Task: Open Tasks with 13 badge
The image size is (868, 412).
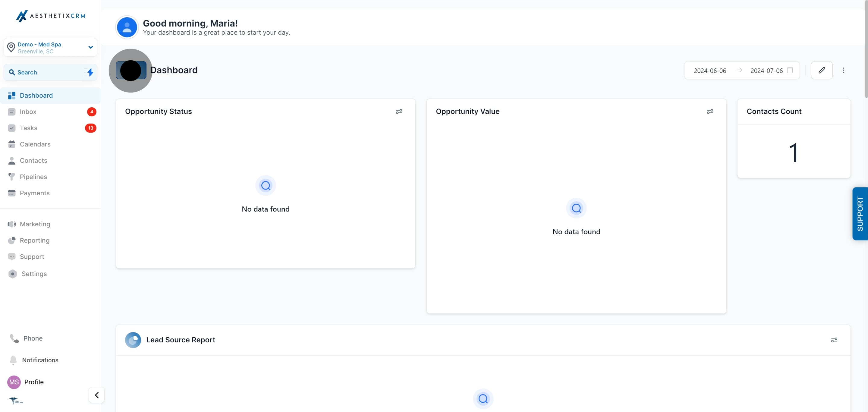Action: 29,128
